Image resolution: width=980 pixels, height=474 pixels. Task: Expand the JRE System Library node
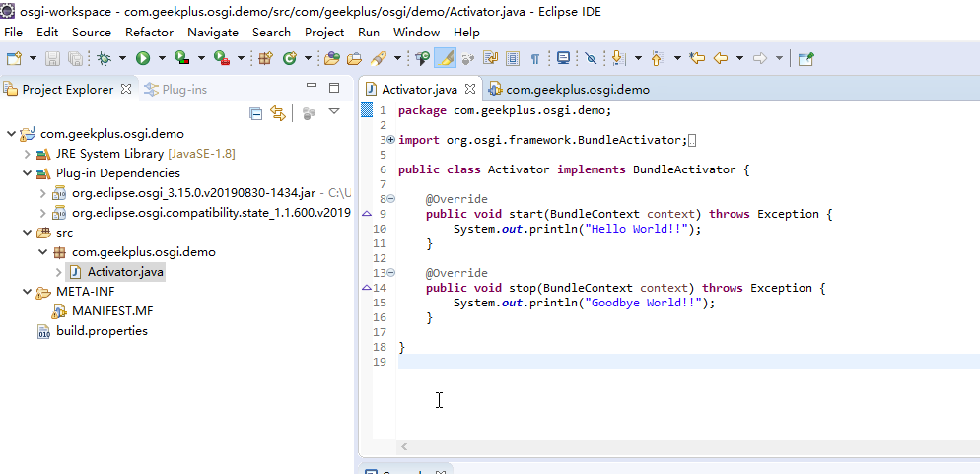[27, 154]
